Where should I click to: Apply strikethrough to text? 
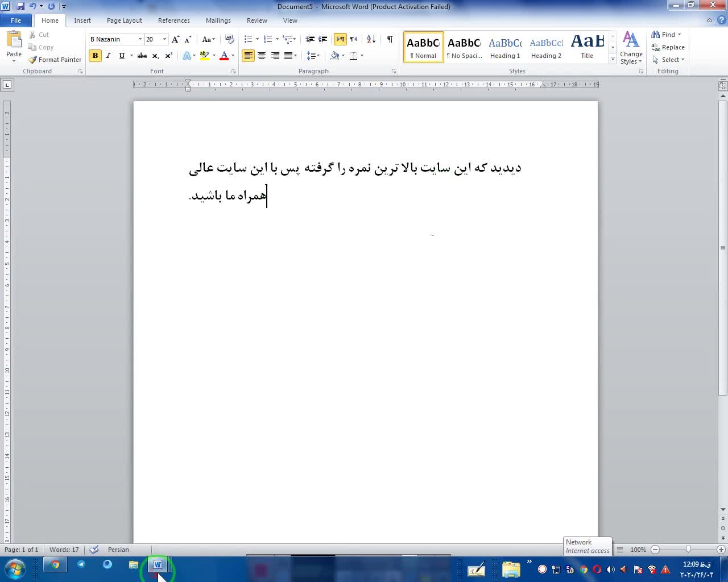(142, 56)
